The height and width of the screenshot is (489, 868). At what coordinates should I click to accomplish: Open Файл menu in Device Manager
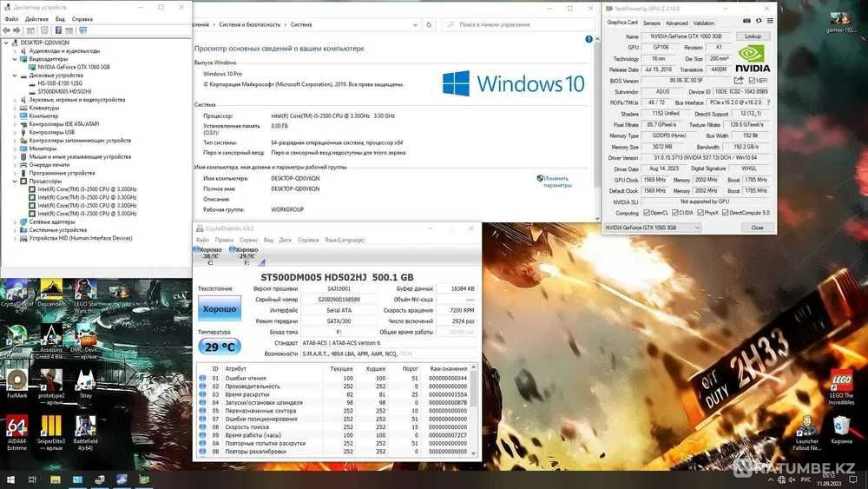point(11,19)
